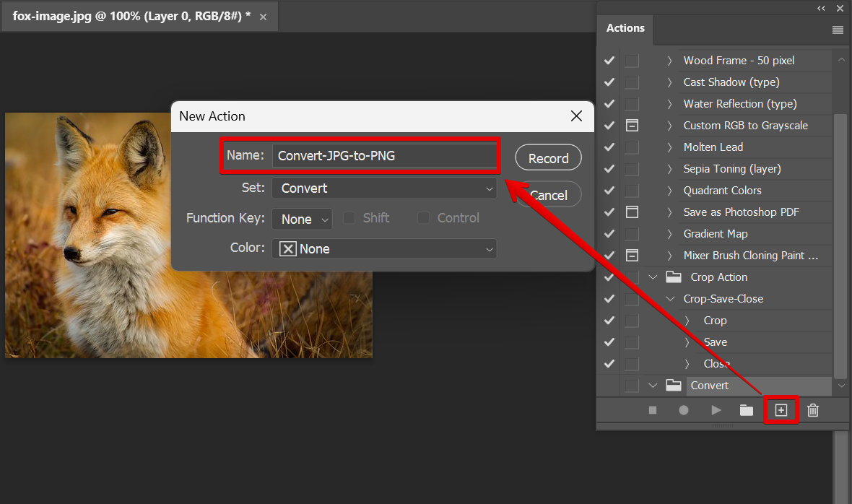Select the Mixer Brush Cloning Paint action
Viewport: 852px width, 504px height.
(x=750, y=256)
